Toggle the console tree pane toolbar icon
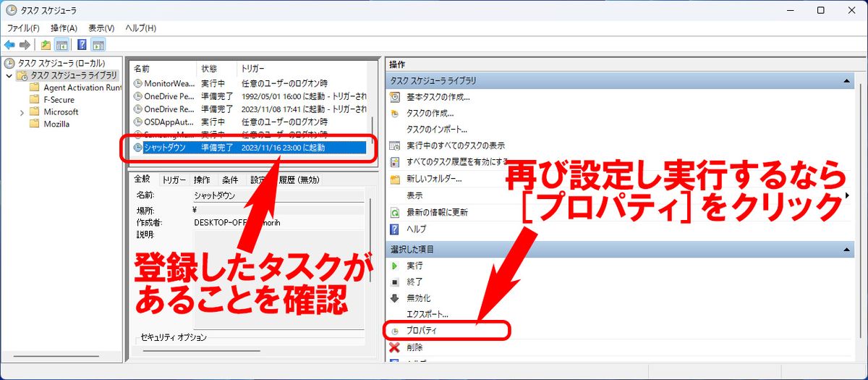868x380 pixels. click(x=62, y=45)
